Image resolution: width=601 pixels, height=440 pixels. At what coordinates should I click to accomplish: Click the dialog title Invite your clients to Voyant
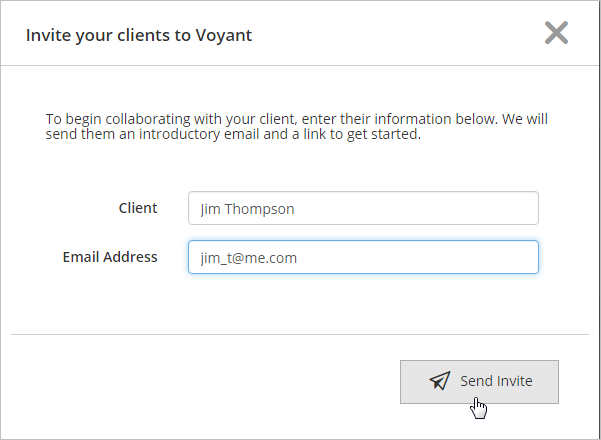point(139,35)
